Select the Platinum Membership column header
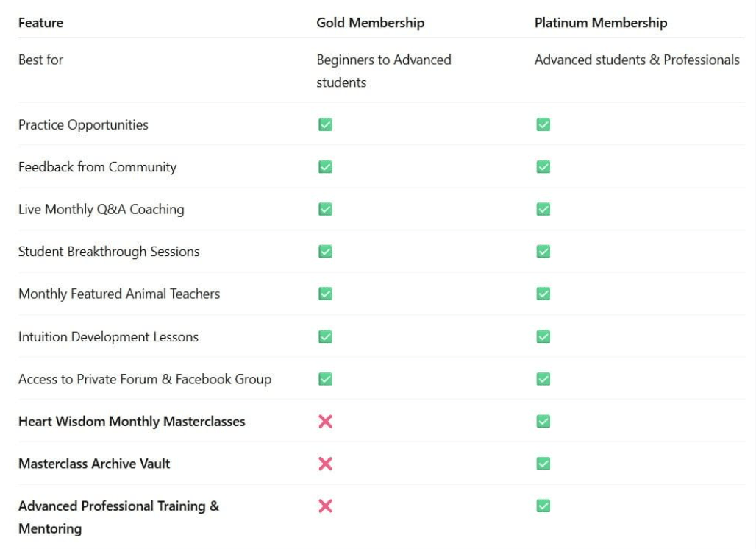Viewport: 756px width, 549px height. (x=600, y=23)
